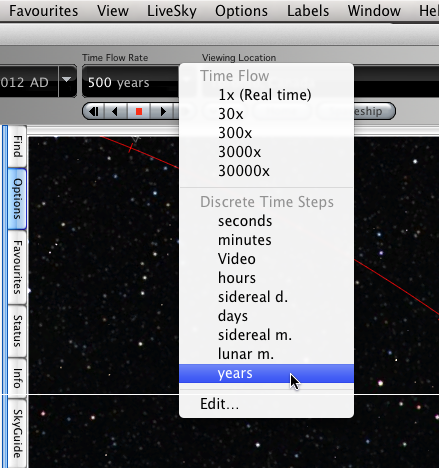Screen dimensions: 439x468
Task: Open the Options menu in menu bar
Action: (x=241, y=11)
